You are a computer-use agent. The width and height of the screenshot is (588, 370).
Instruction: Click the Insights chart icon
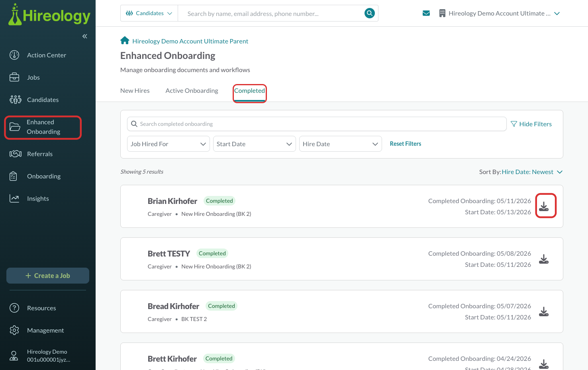pyautogui.click(x=14, y=198)
